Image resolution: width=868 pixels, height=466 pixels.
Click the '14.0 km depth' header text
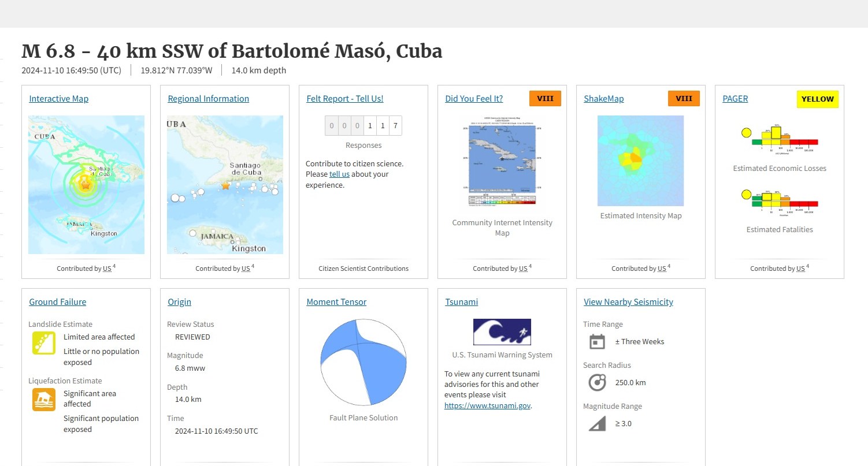point(258,70)
